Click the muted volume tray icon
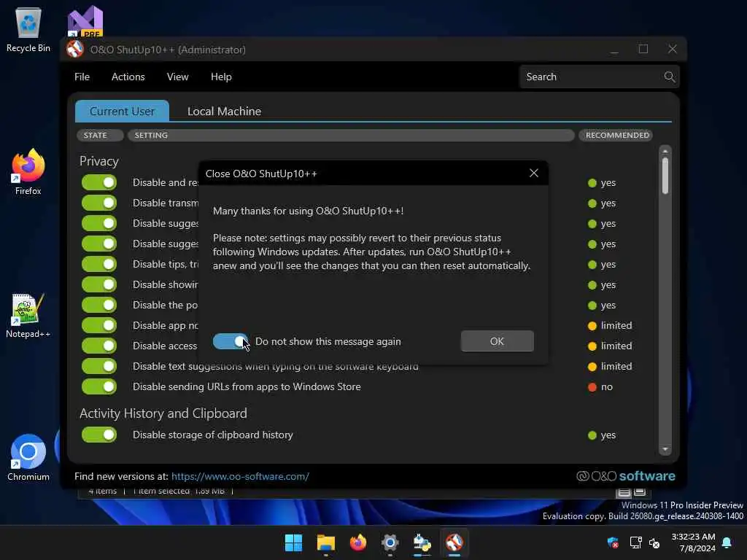This screenshot has width=747, height=560. (x=654, y=542)
